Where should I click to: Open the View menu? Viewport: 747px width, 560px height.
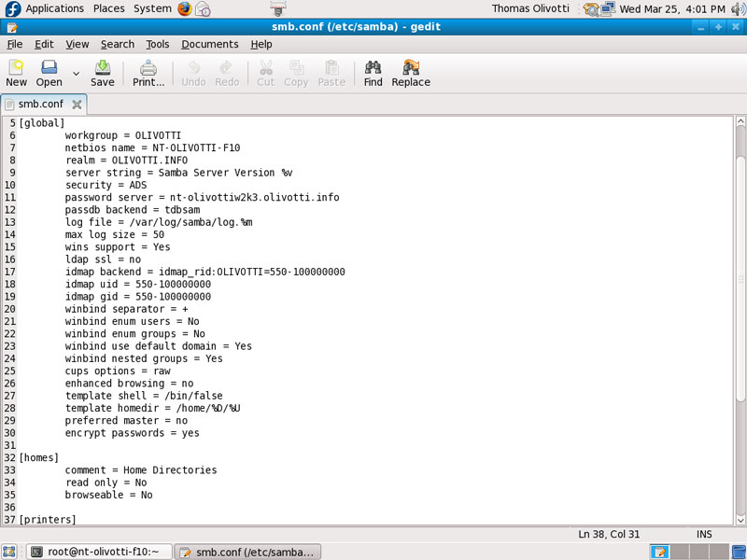pos(78,44)
